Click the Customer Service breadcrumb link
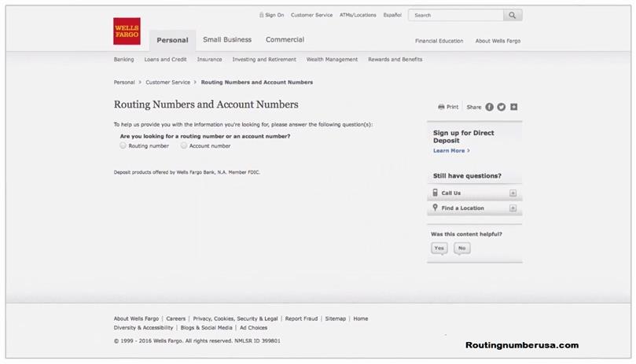 [168, 82]
